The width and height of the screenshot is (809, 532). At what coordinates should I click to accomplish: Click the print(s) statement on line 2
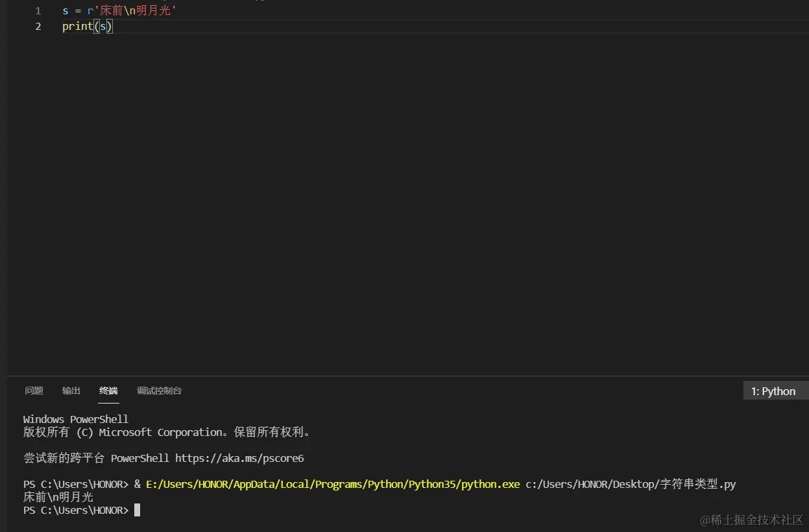tap(88, 27)
